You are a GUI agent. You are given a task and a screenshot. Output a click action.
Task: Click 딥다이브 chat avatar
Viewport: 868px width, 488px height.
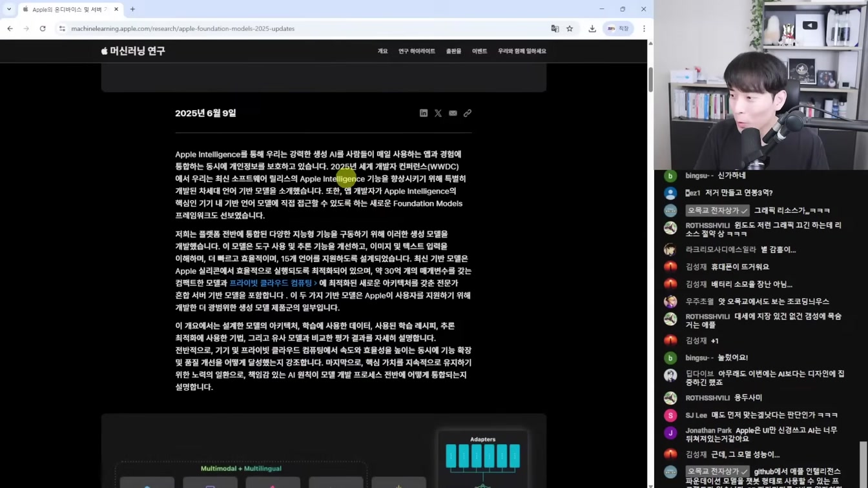click(x=670, y=376)
